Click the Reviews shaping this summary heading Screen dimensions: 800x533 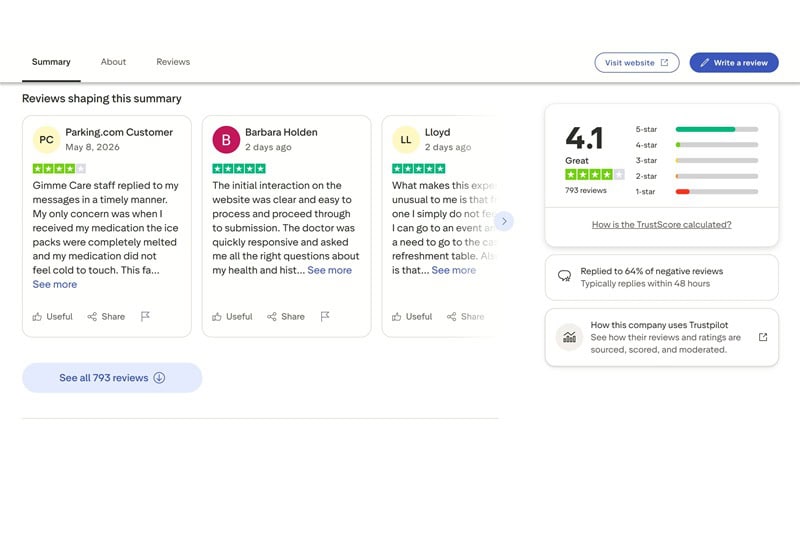tap(102, 98)
